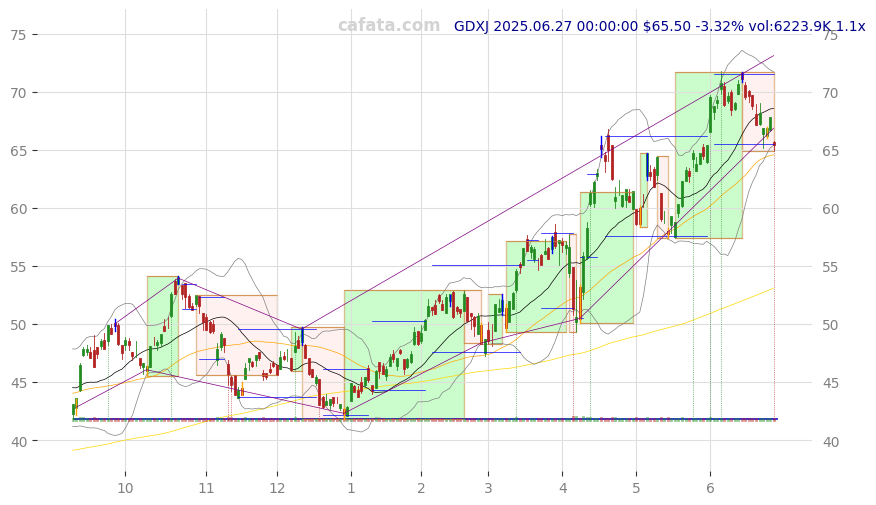Click the 40 label on the left price axis
876x505 pixels.
pos(18,441)
